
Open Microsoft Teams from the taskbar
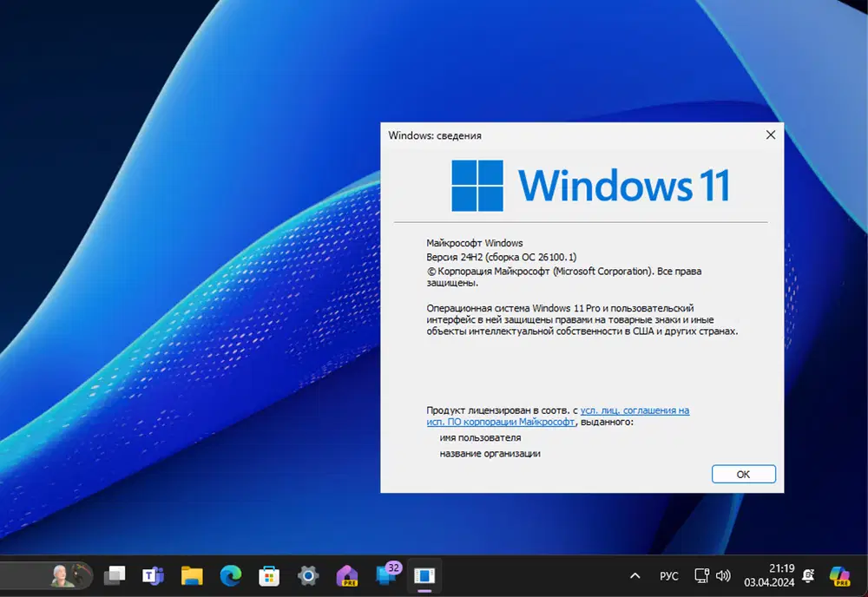pyautogui.click(x=153, y=575)
